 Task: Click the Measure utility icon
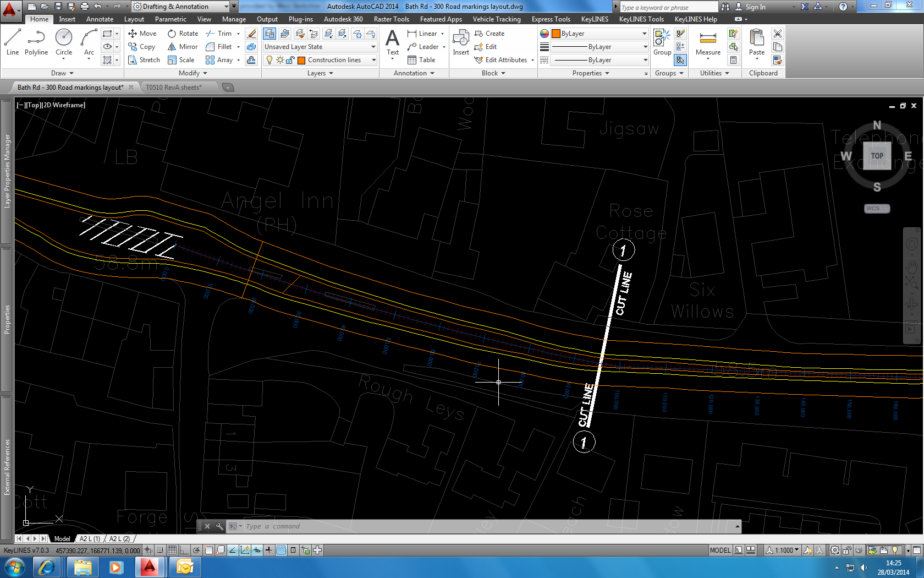click(x=708, y=42)
